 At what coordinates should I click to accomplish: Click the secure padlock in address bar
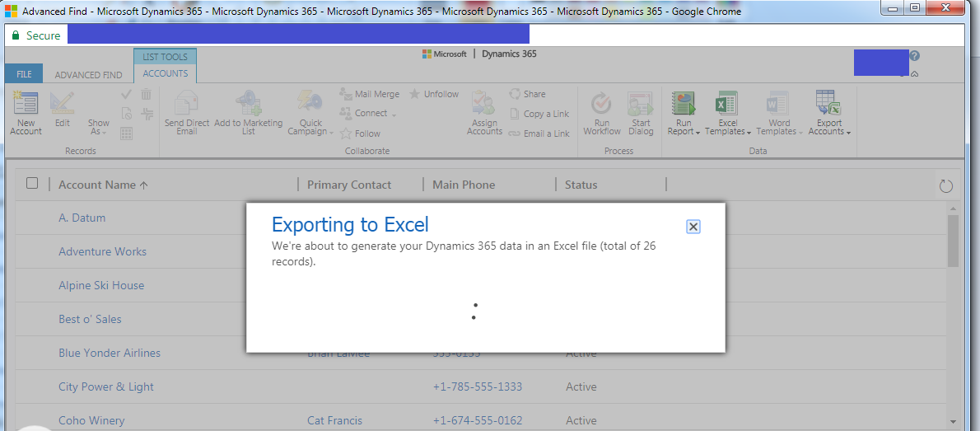pyautogui.click(x=16, y=35)
